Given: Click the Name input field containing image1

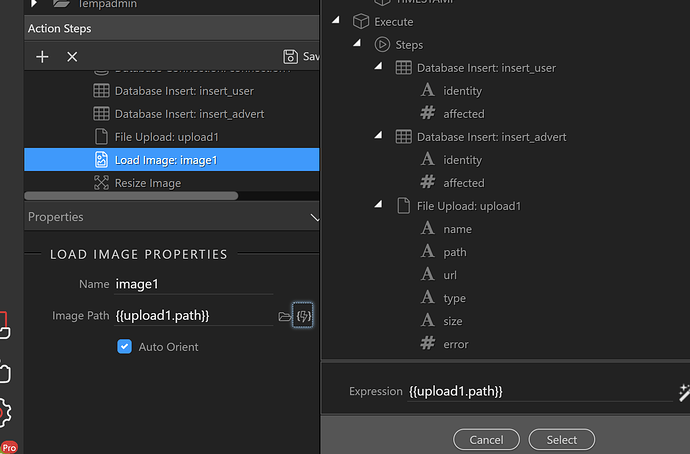Looking at the screenshot, I should tap(193, 285).
